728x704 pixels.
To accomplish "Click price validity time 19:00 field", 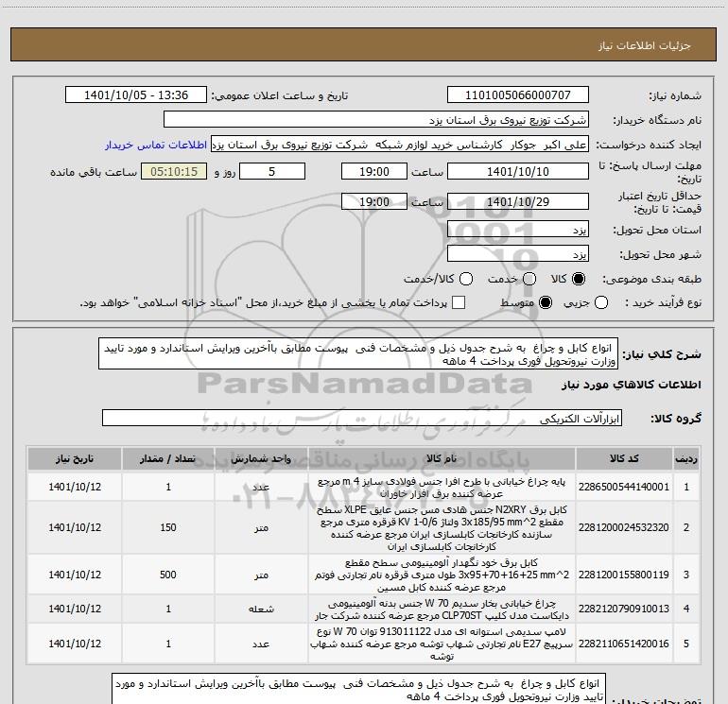I will tap(374, 201).
